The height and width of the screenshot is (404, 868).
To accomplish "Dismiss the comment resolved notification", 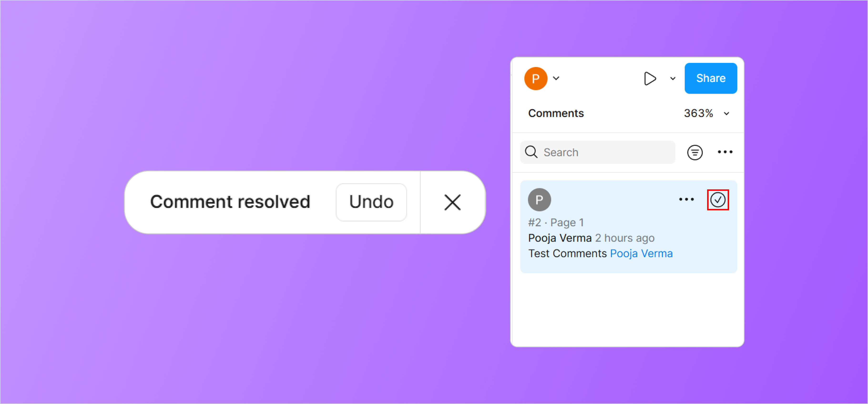I will pos(454,202).
